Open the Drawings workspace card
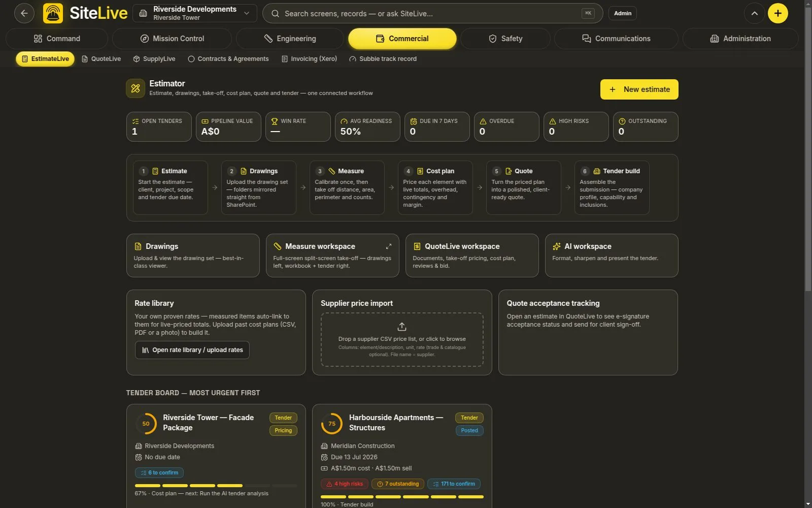This screenshot has width=812, height=508. coord(193,256)
